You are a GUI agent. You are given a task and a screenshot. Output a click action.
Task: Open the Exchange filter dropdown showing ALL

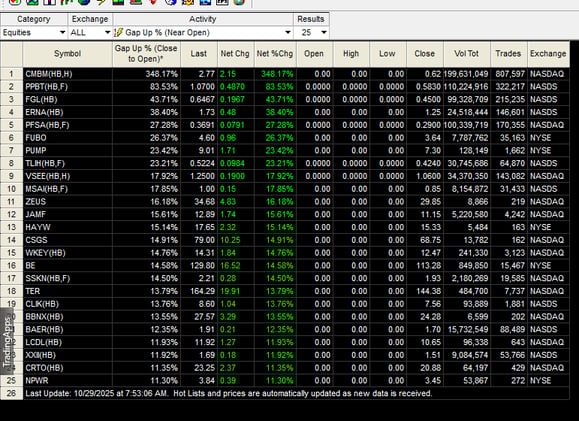(x=90, y=32)
